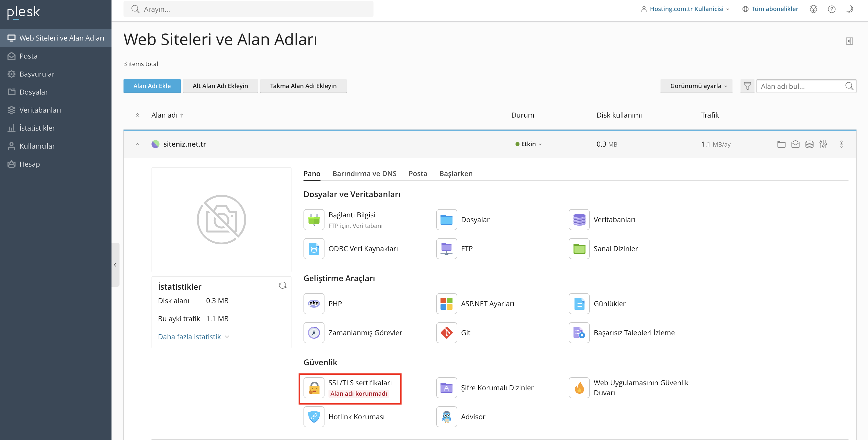Click the Alan Adı Ekle button
Viewport: 868px width, 440px height.
coord(152,86)
